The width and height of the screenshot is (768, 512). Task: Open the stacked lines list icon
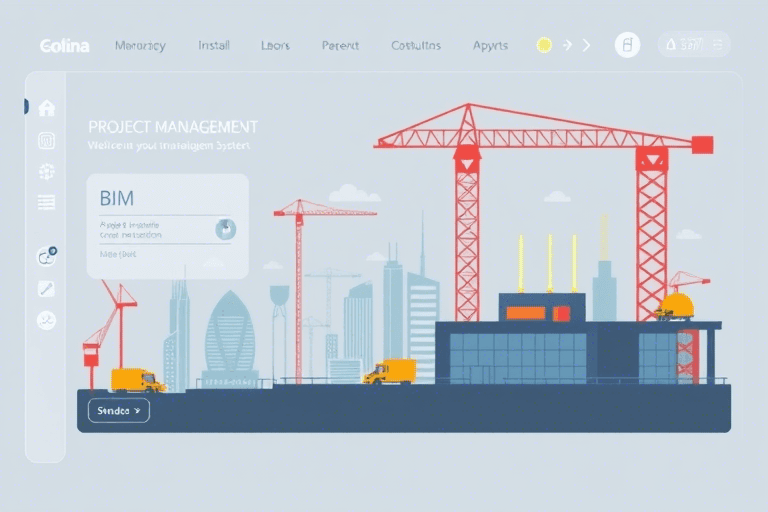coord(46,203)
